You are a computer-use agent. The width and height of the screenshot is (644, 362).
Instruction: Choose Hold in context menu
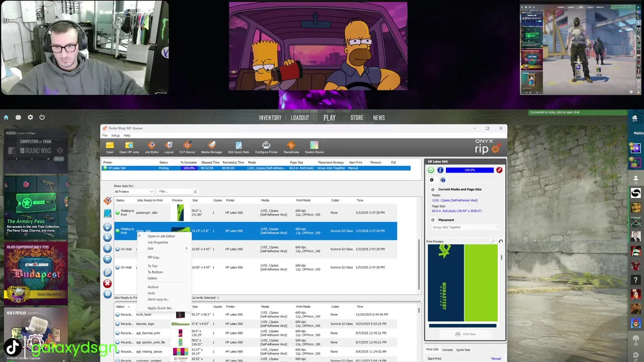(151, 293)
